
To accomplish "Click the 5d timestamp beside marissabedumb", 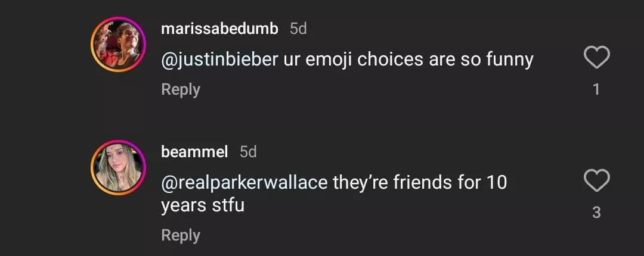I will pos(298,29).
